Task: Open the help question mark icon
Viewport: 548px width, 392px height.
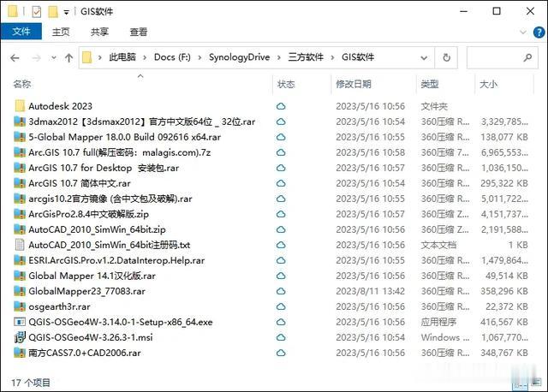Action: (539, 33)
